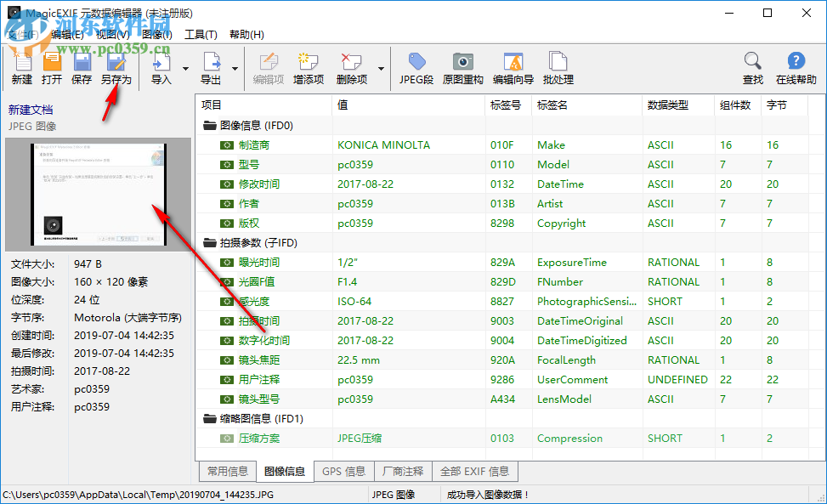Image resolution: width=827 pixels, height=504 pixels.
Task: Click the 新建 (New) toolbar icon
Action: (x=21, y=67)
